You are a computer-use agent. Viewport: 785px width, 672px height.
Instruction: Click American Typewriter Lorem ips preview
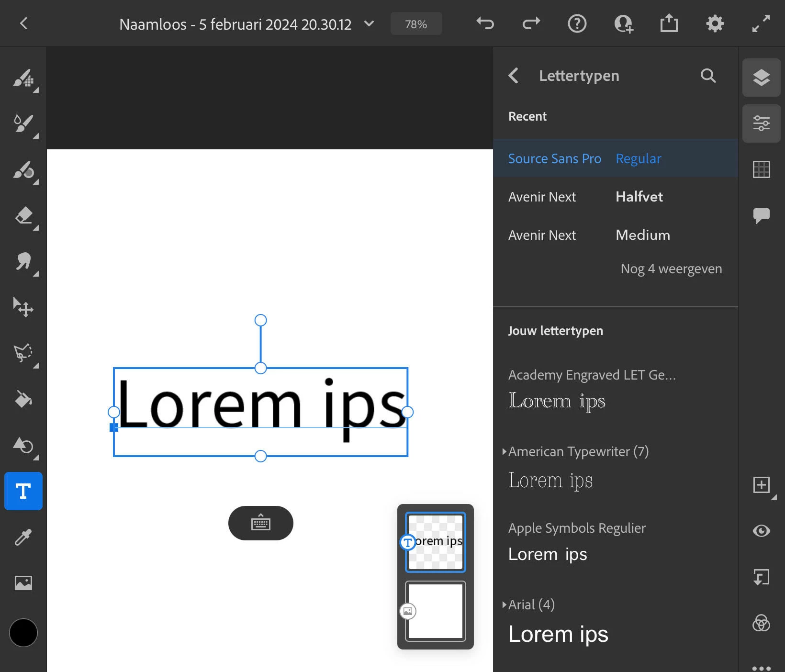550,481
